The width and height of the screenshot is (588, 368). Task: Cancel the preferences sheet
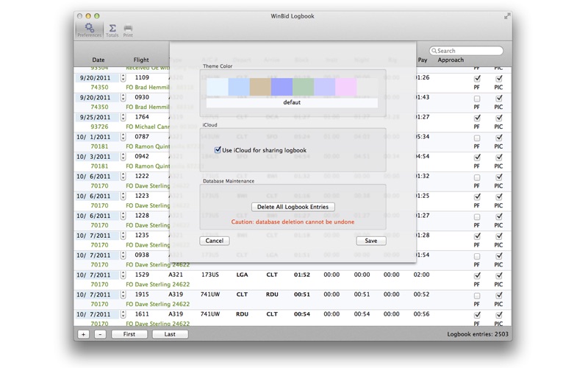[214, 241]
